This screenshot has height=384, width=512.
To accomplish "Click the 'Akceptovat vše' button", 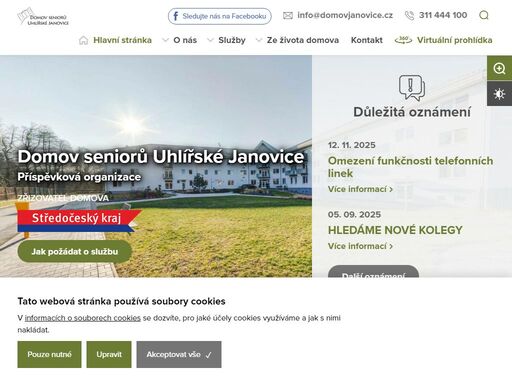I will [x=179, y=355].
